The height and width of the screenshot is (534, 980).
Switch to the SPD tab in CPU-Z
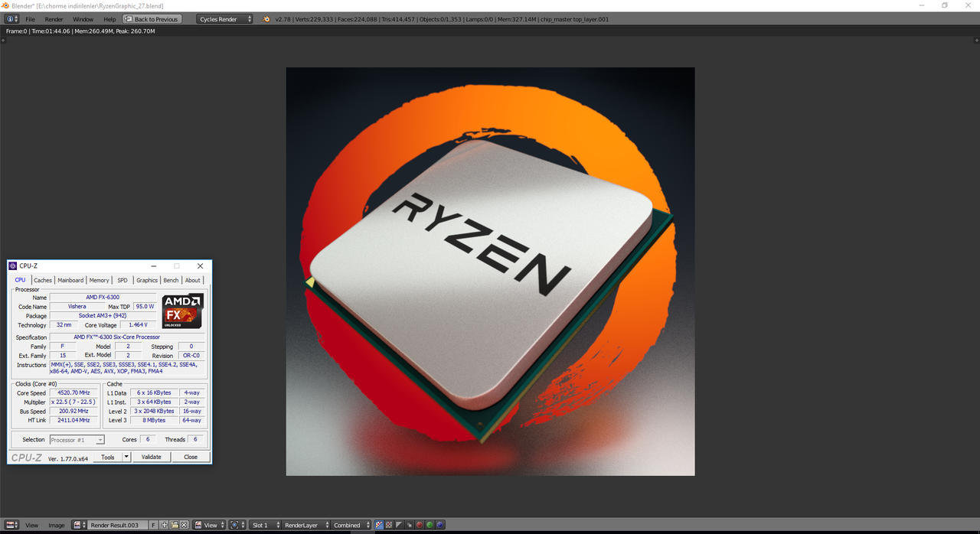[122, 280]
